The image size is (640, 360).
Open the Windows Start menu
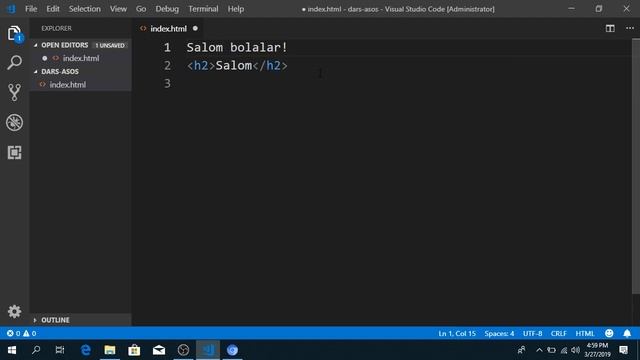tap(12, 350)
